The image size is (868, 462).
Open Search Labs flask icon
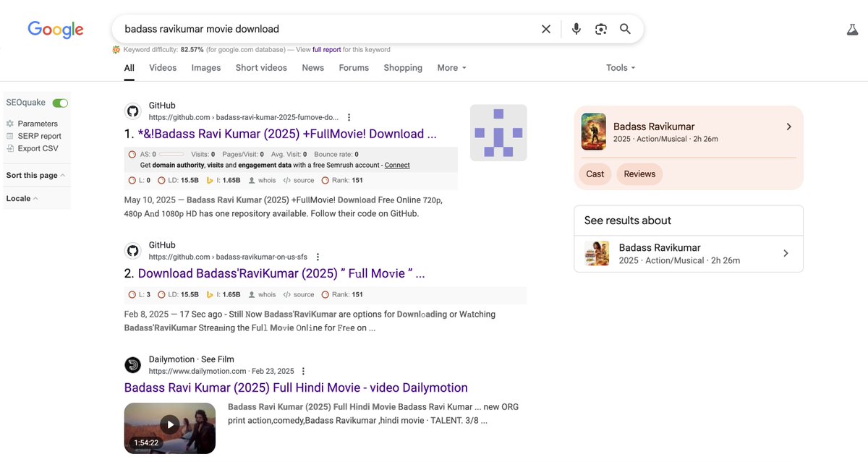tap(852, 30)
